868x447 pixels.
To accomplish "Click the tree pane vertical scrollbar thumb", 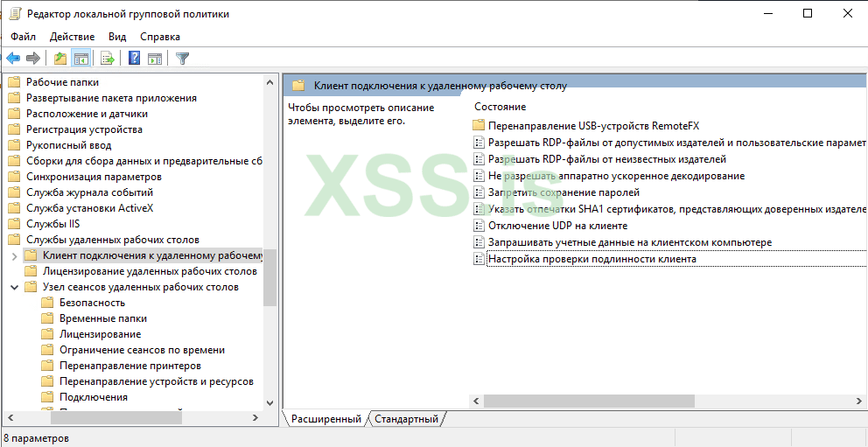I will (x=270, y=277).
